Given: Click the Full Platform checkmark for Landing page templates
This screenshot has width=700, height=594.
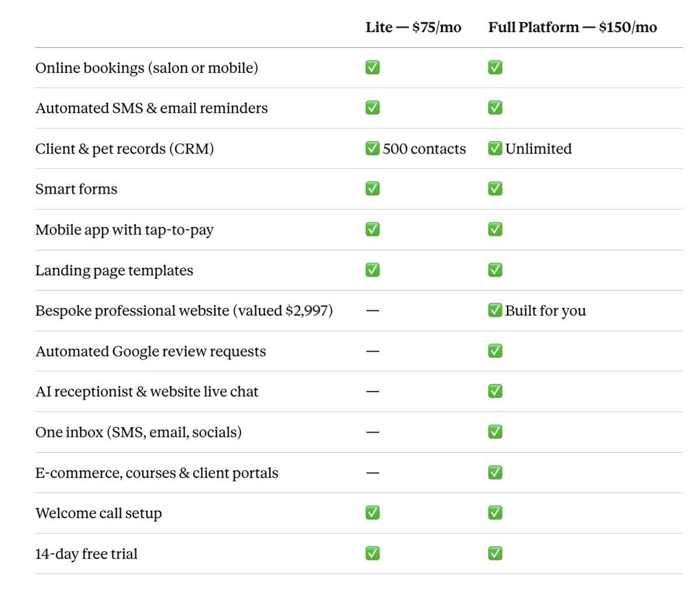Looking at the screenshot, I should pos(495,270).
